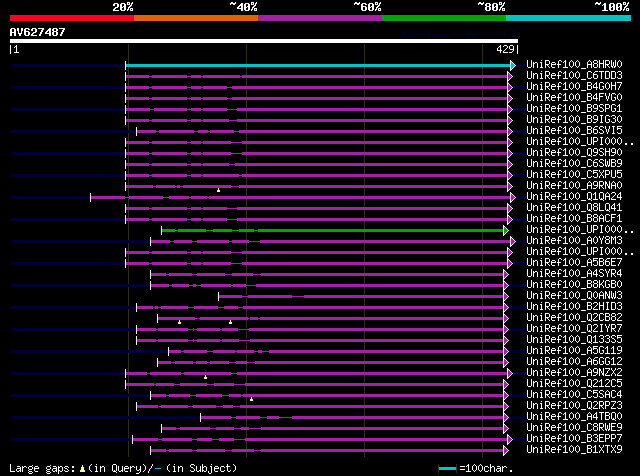640x476 pixels.
Task: Select the UniRef100_B6SVI5 label
Action: pos(574,131)
